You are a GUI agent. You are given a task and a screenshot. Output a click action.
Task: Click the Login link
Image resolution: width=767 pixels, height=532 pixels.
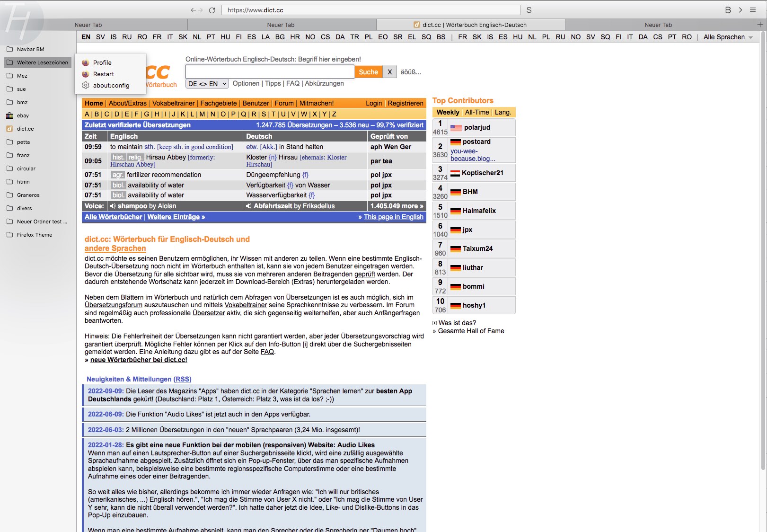[x=374, y=103]
